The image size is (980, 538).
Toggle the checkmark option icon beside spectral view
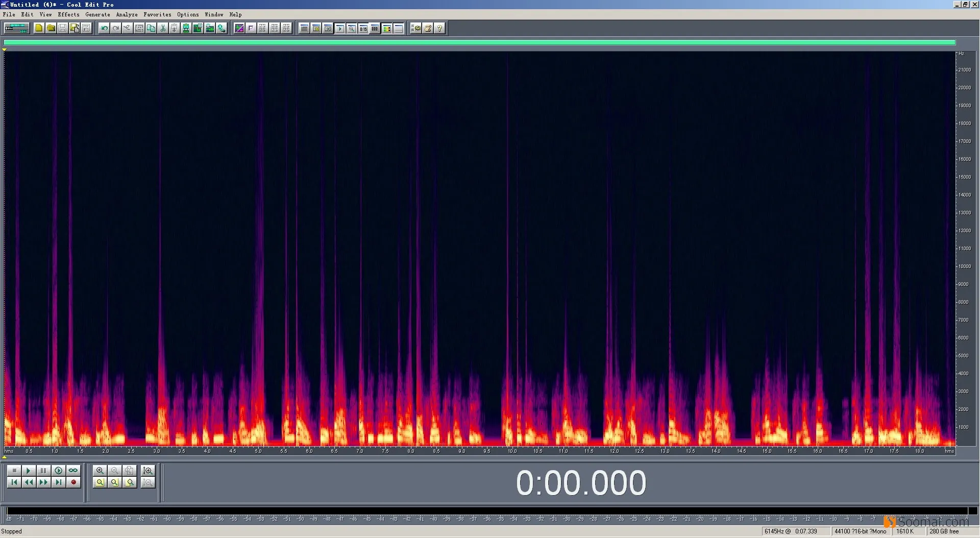pyautogui.click(x=251, y=28)
